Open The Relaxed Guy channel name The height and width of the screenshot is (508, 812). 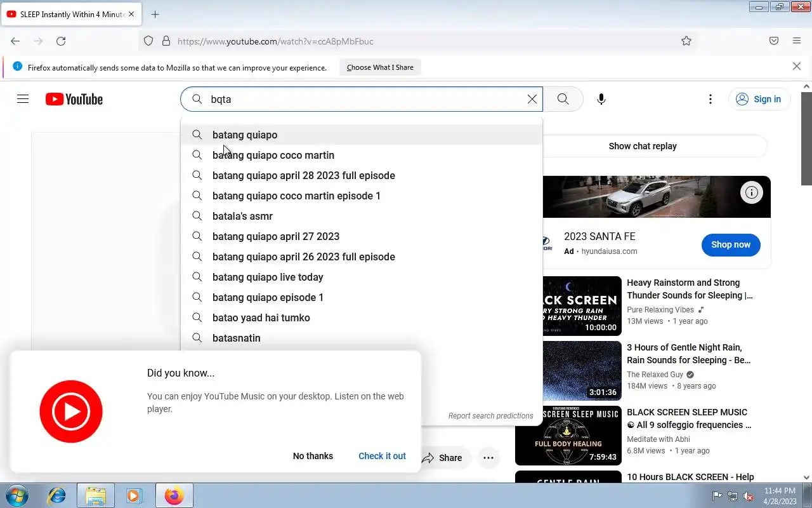coord(655,374)
